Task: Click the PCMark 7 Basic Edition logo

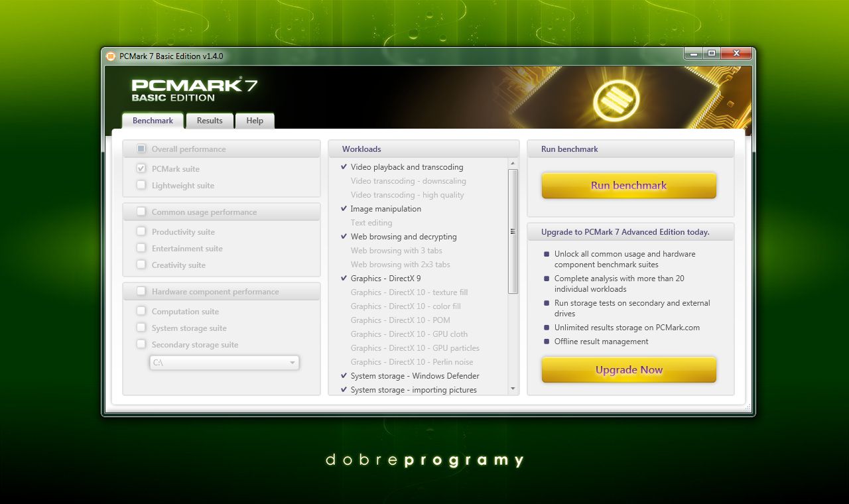Action: [x=194, y=90]
